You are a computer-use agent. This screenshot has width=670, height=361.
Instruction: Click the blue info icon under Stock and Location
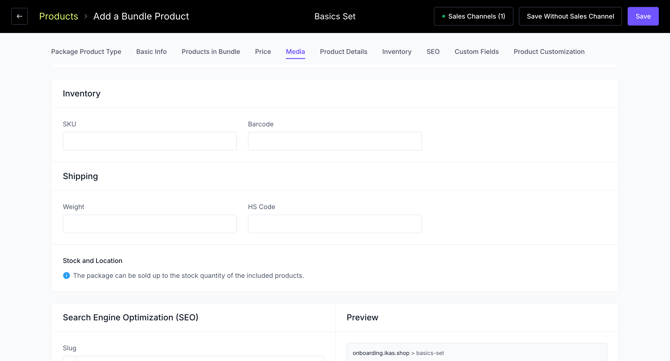click(x=66, y=276)
